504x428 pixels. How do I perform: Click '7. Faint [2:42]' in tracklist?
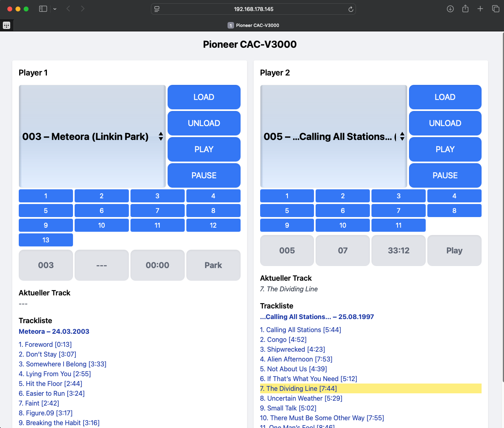39,403
